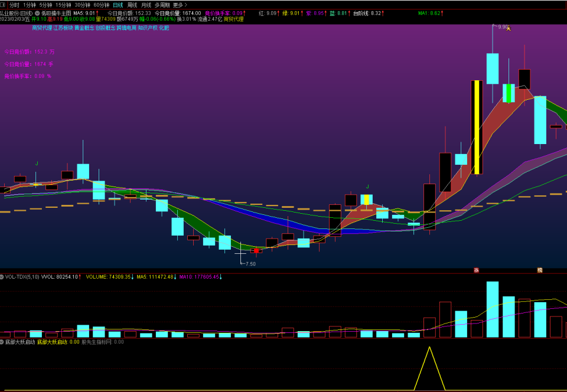567x392 pixels.
Task: Click the red marker below the chart at right
Action: [x=539, y=270]
